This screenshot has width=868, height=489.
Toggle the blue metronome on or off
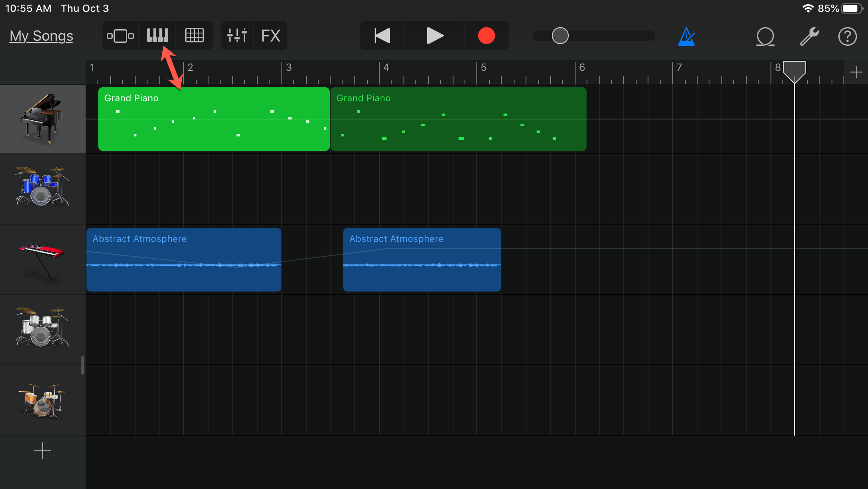pos(686,36)
